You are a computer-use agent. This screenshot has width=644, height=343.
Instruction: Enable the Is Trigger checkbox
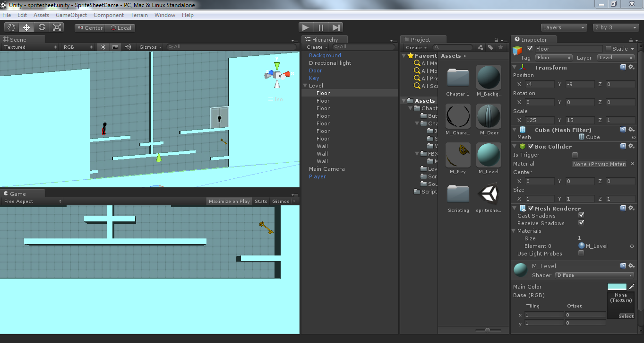click(x=575, y=155)
